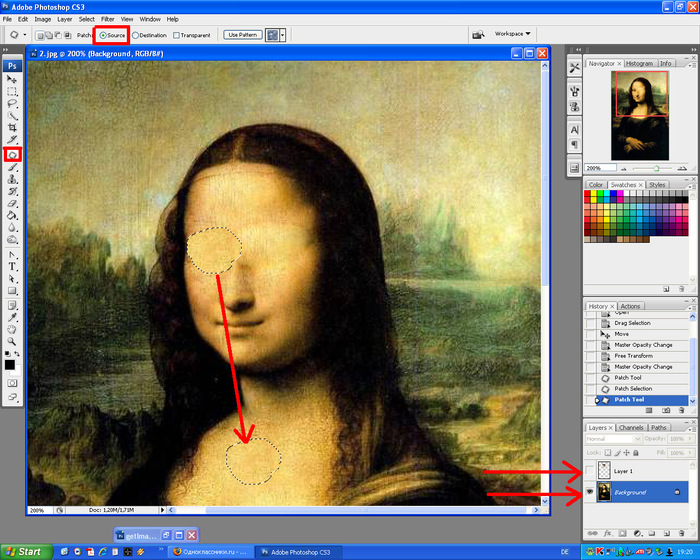700x560 pixels.
Task: Open the pattern picker dropdown arrow
Action: [283, 35]
